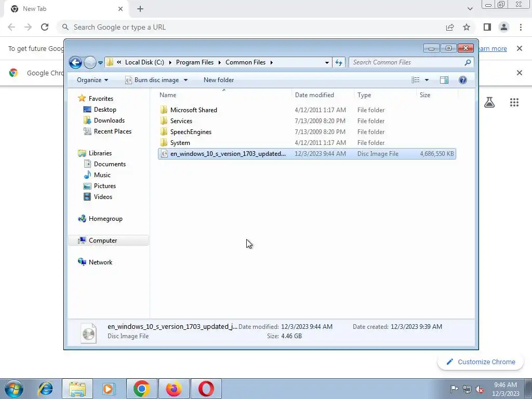Open Desktop in Favorites
Viewport: 532px width, 399px height.
(105, 110)
